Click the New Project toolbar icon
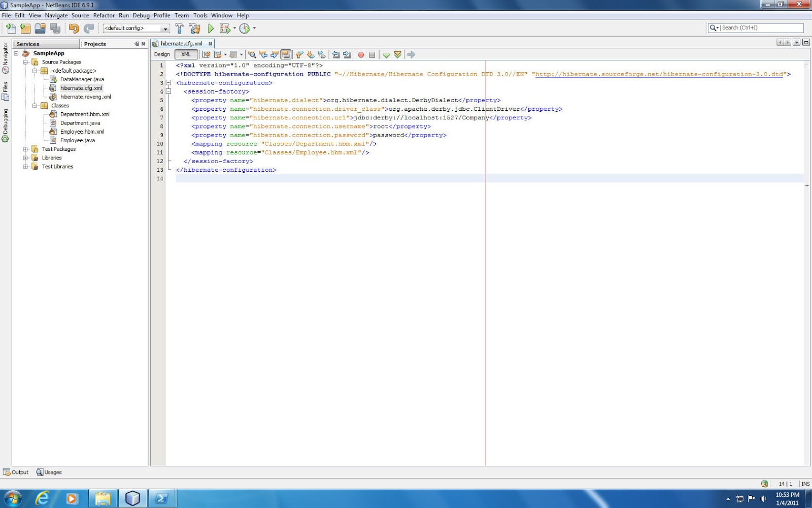The image size is (812, 508). (25, 28)
